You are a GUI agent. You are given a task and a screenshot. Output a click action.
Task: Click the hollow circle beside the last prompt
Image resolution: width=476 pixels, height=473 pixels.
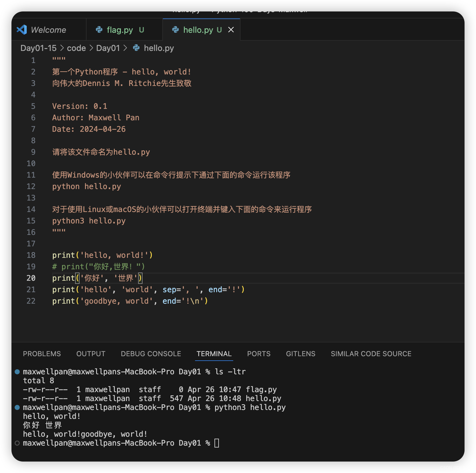coord(17,443)
